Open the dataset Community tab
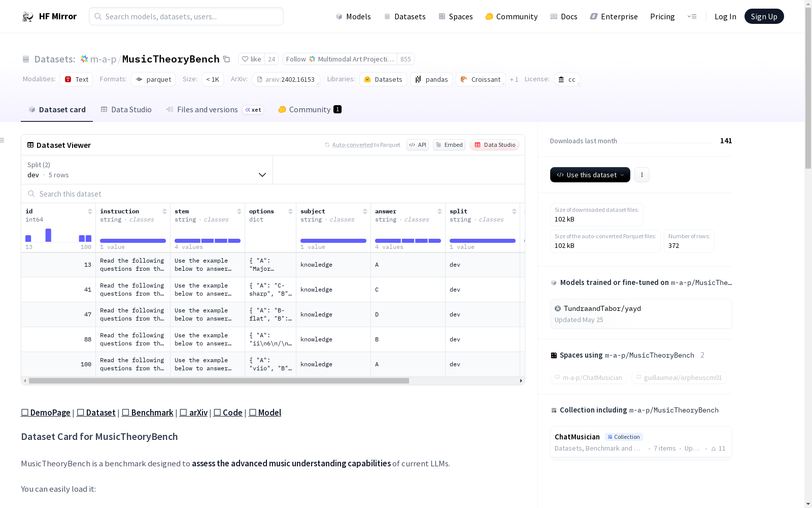 pos(310,110)
